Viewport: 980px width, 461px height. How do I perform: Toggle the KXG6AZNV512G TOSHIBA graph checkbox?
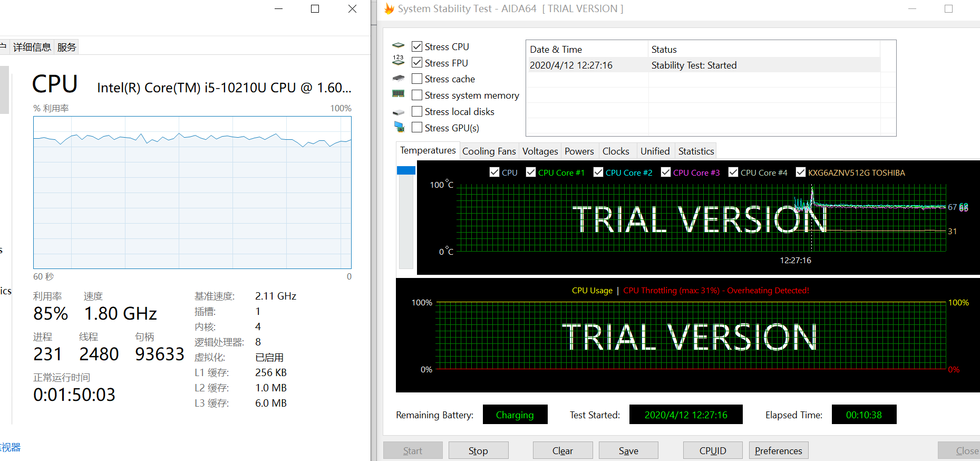click(801, 172)
